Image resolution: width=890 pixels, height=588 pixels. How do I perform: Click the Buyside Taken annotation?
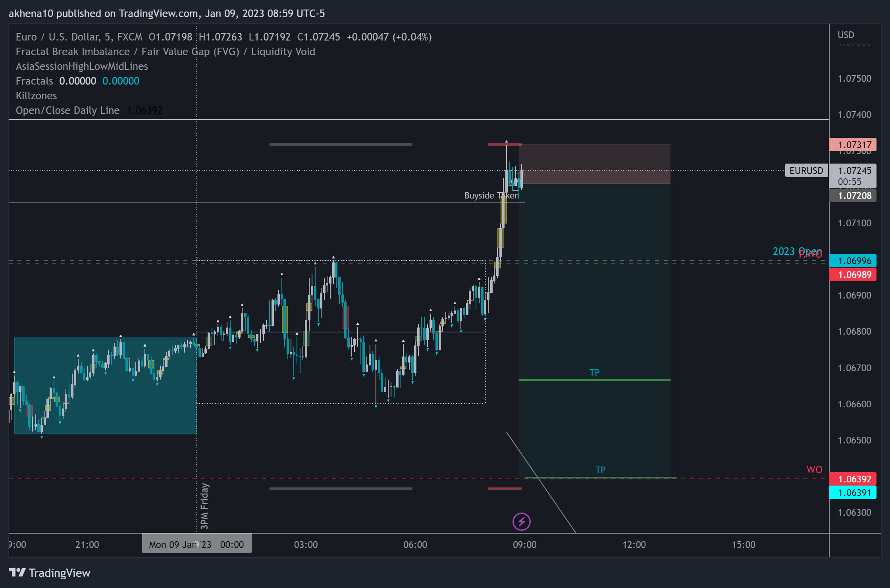pos(491,195)
